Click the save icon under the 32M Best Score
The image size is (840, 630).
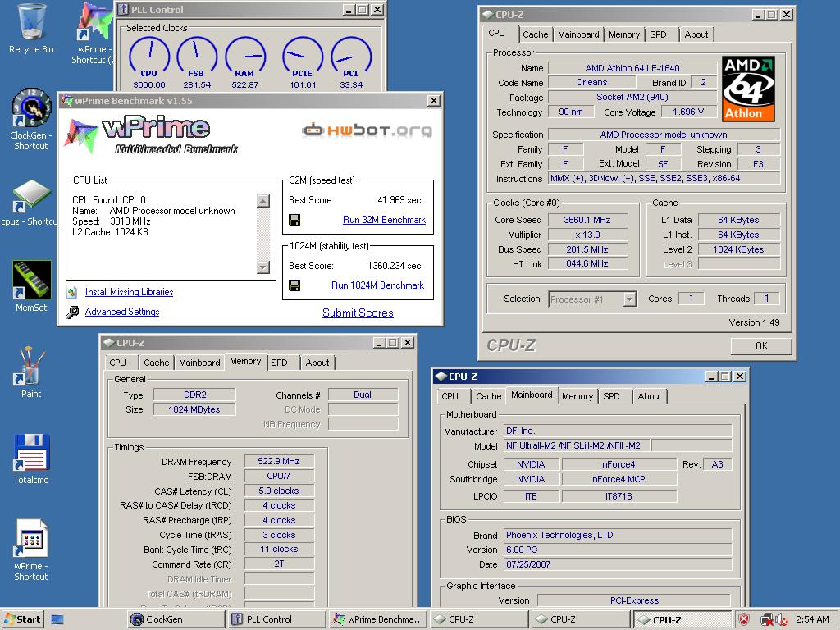[x=294, y=220]
